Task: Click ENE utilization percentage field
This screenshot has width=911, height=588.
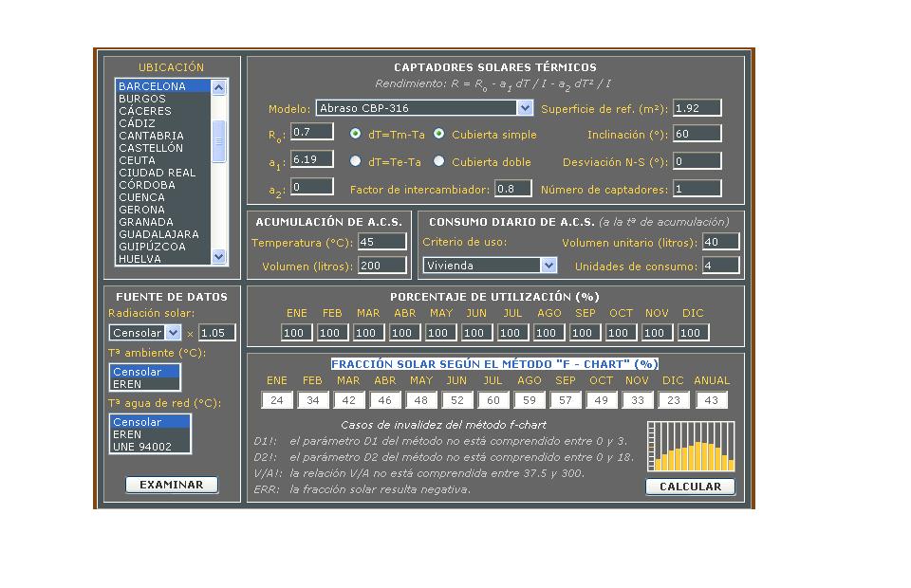Action: pyautogui.click(x=297, y=333)
